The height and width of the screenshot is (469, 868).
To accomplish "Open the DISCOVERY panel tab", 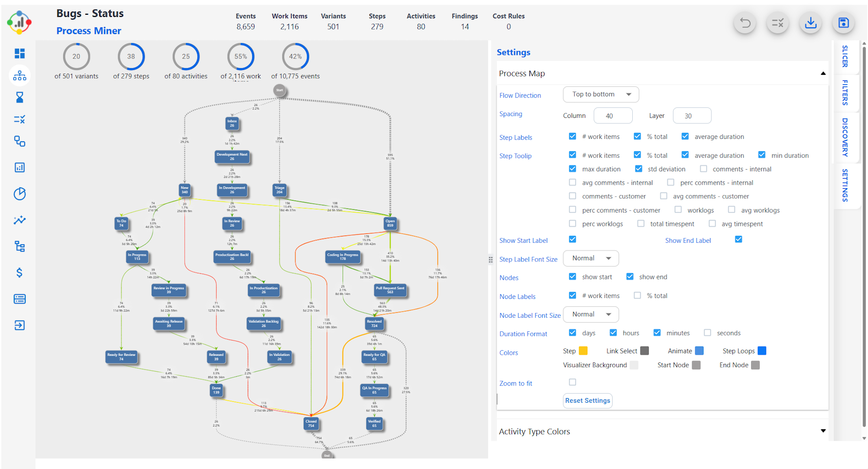I will click(846, 136).
